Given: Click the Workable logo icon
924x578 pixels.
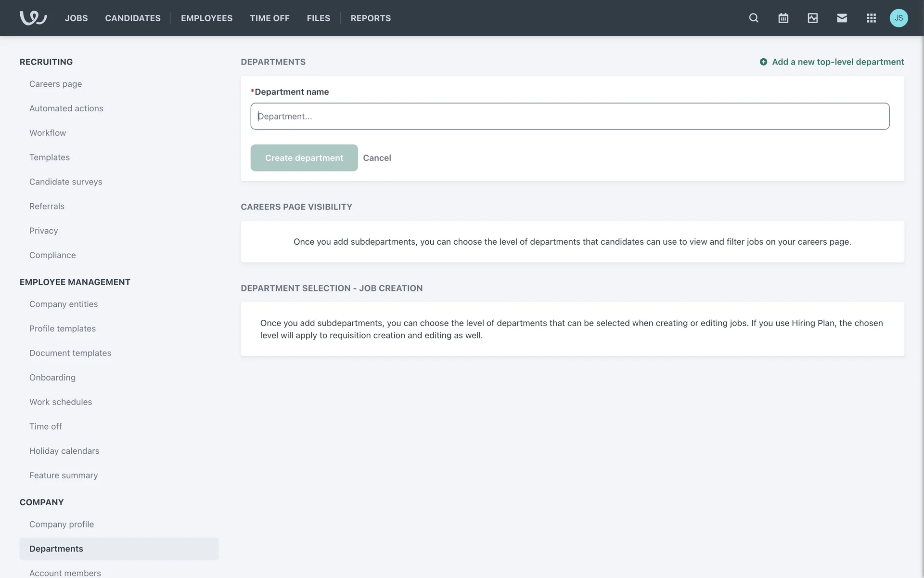Looking at the screenshot, I should click(33, 18).
